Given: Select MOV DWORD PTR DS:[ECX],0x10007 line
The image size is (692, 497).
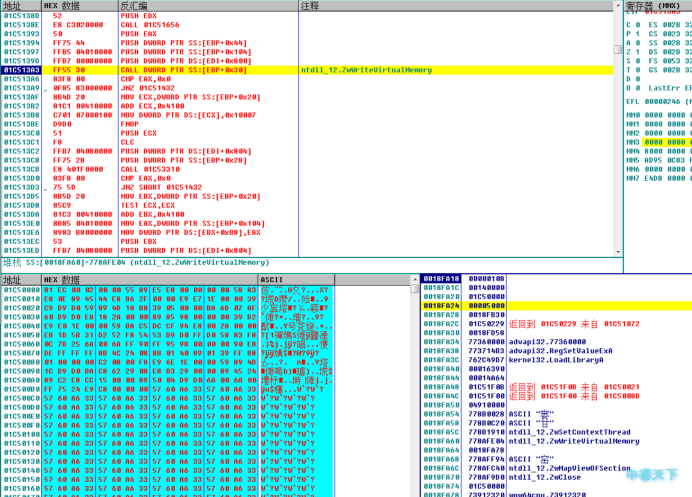Looking at the screenshot, I should (188, 115).
